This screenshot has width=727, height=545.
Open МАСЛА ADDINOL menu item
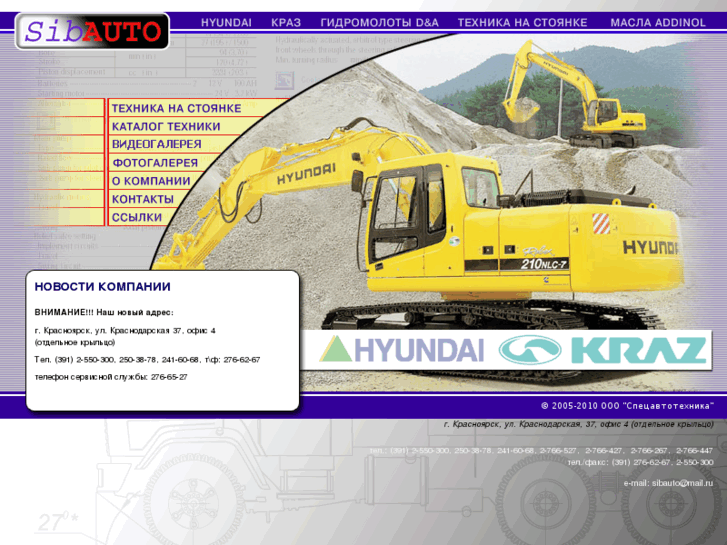click(658, 23)
